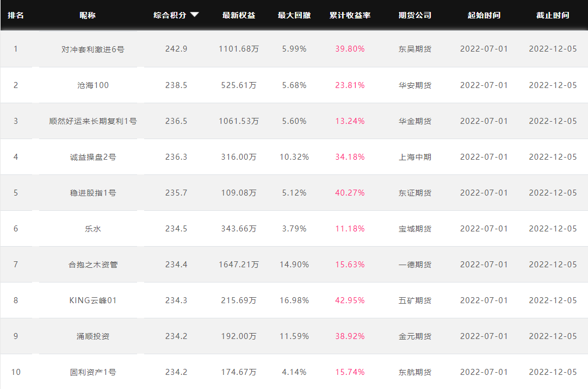The height and width of the screenshot is (389, 588).
Task: Click the 昵称 column header
Action: pos(88,15)
